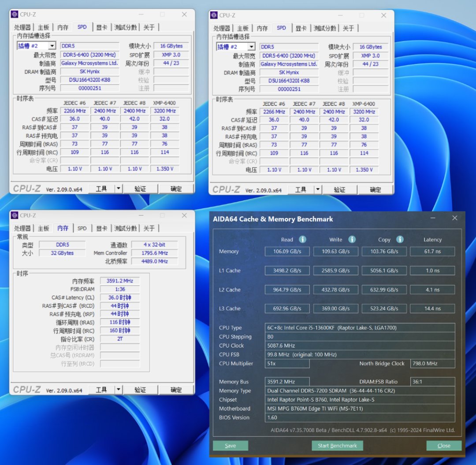The width and height of the screenshot is (476, 465).
Task: Click 北桥频率 4489.0 MHz value
Action: coord(155,261)
